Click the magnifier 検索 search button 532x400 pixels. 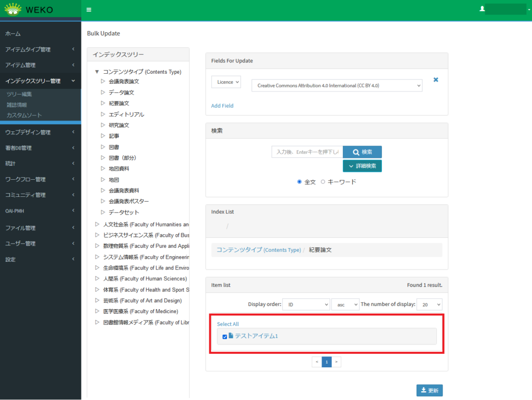coord(362,152)
